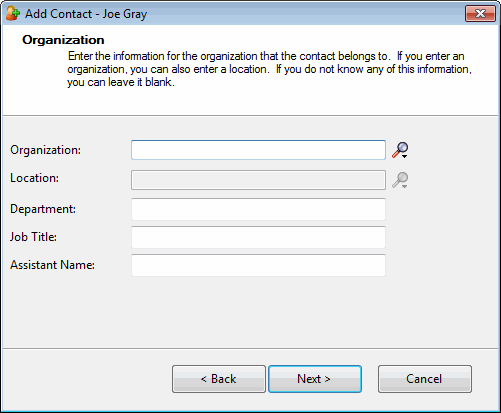Click the Organization: field label
Image resolution: width=501 pixels, height=413 pixels.
[45, 150]
